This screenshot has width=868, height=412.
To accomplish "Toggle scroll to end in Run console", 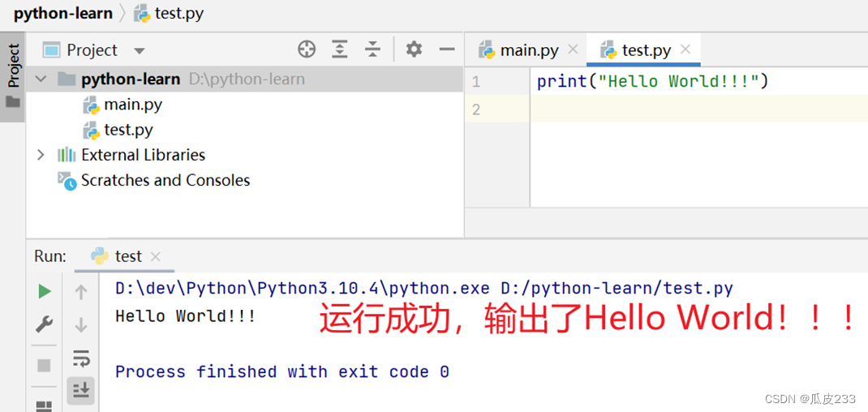I will pyautogui.click(x=81, y=391).
